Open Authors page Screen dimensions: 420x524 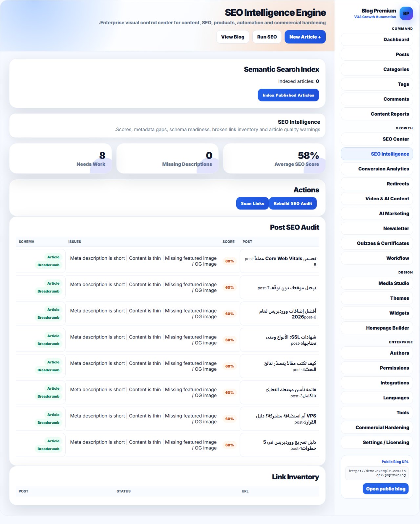point(377,353)
